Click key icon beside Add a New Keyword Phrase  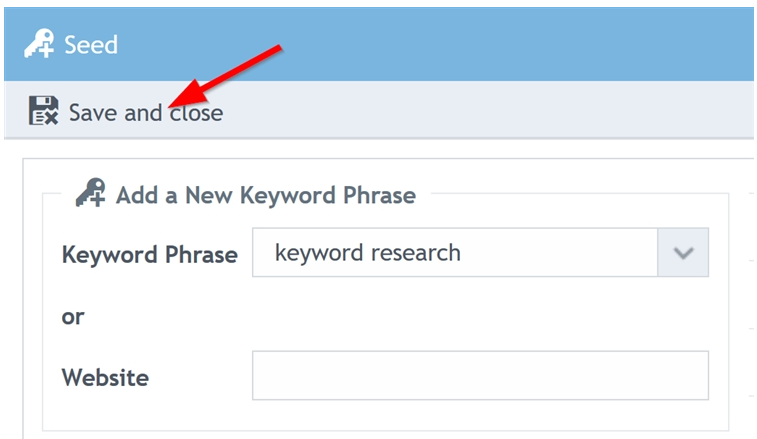pyautogui.click(x=91, y=193)
